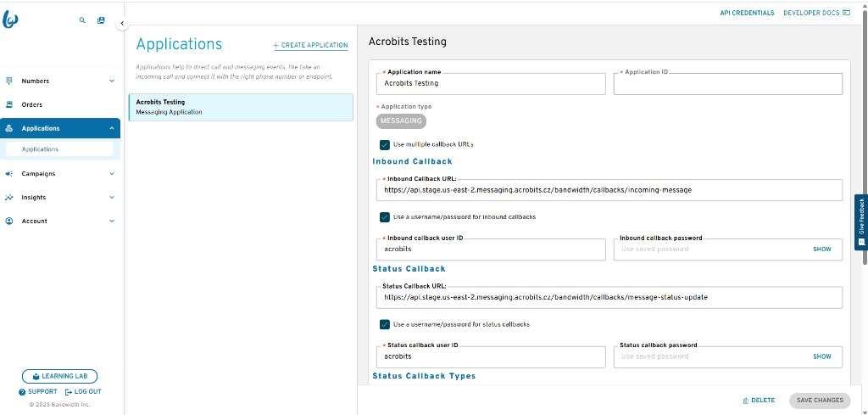Open the Campaigns sidebar section
The image size is (868, 415).
(x=60, y=173)
